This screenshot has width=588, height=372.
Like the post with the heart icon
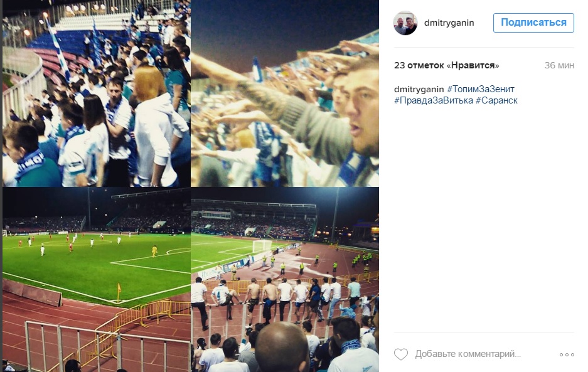(400, 354)
